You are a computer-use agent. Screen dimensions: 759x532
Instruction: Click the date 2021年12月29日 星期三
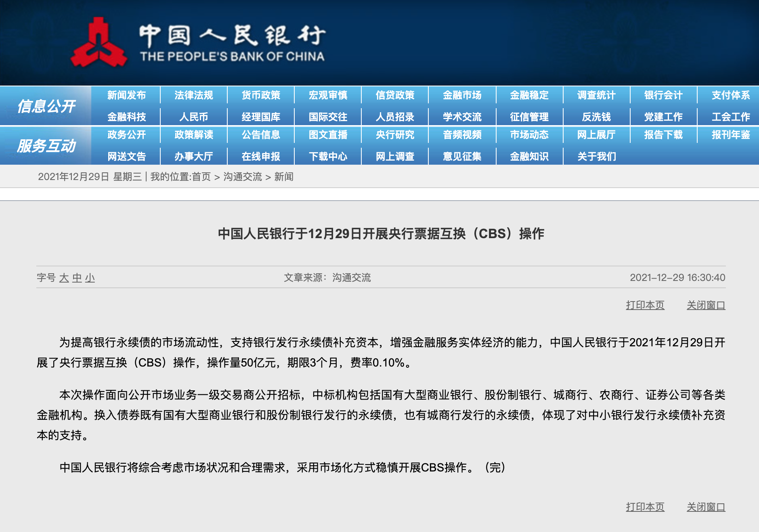[x=90, y=177]
